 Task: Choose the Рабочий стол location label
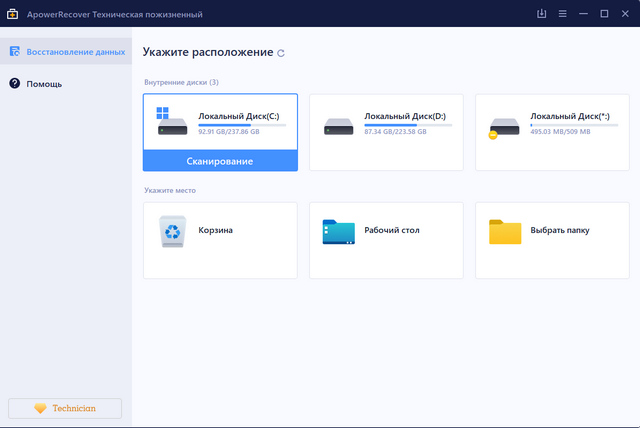click(x=392, y=230)
